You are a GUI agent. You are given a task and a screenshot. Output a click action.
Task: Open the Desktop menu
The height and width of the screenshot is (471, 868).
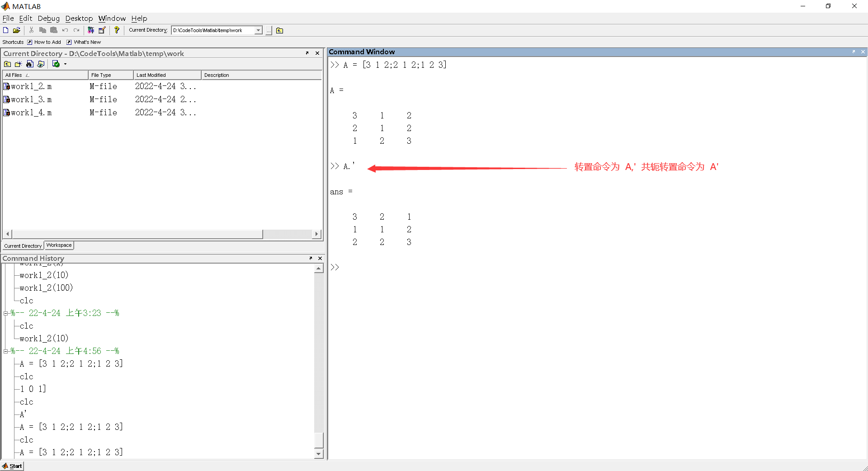[79, 19]
